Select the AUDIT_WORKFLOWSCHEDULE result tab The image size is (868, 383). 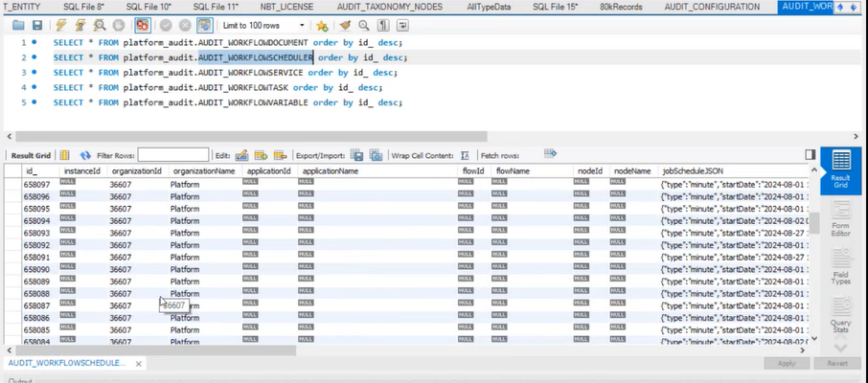point(67,363)
